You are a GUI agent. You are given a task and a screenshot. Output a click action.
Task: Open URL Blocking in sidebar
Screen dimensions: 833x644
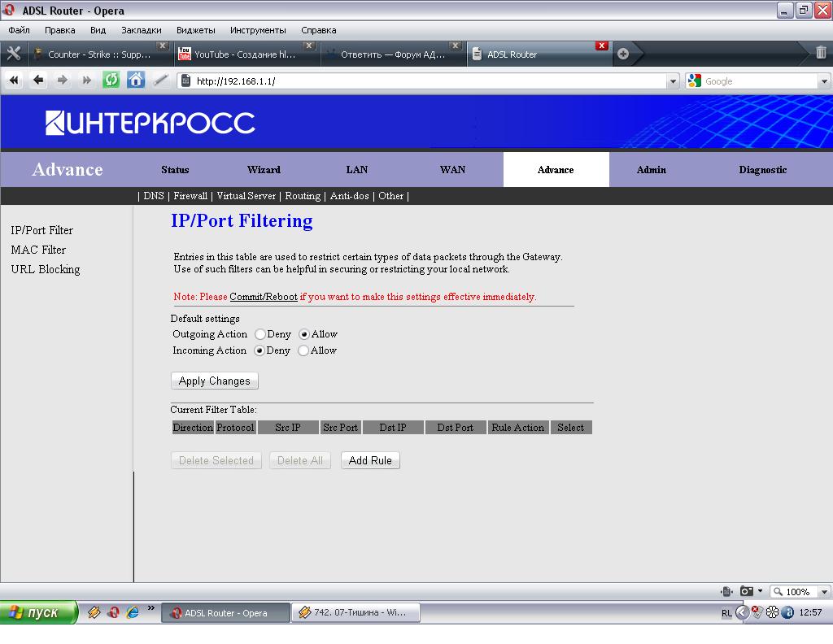point(46,269)
